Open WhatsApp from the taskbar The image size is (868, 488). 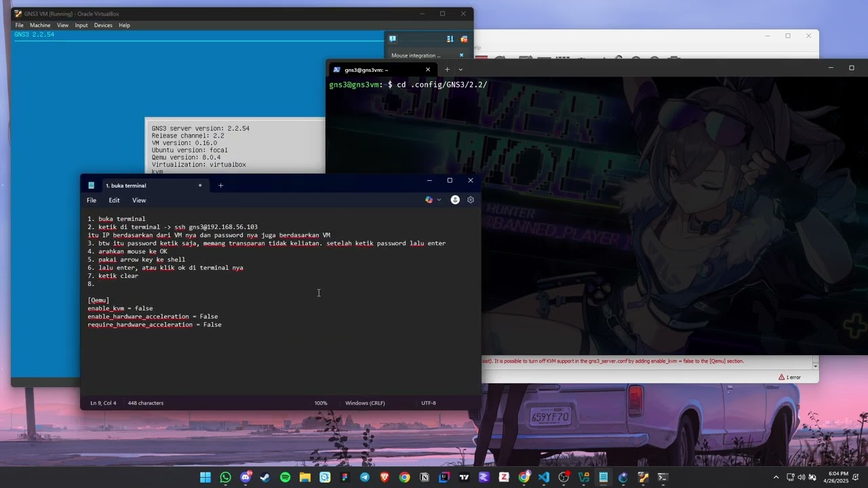225,477
